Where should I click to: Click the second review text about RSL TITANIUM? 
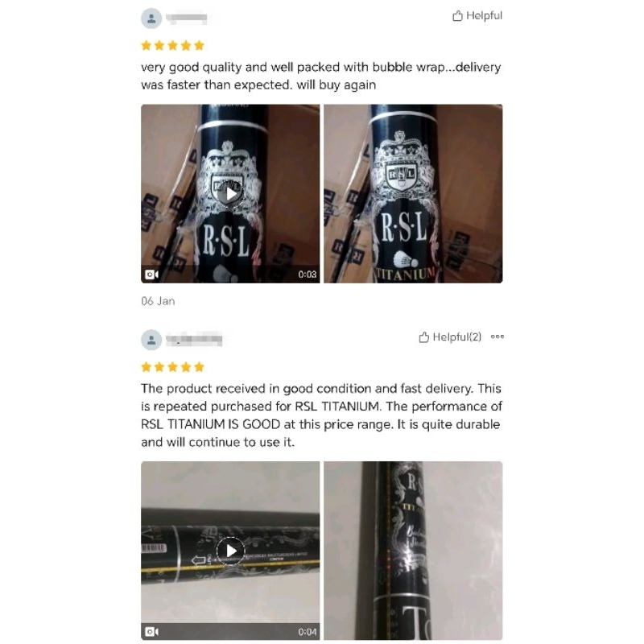coord(321,415)
